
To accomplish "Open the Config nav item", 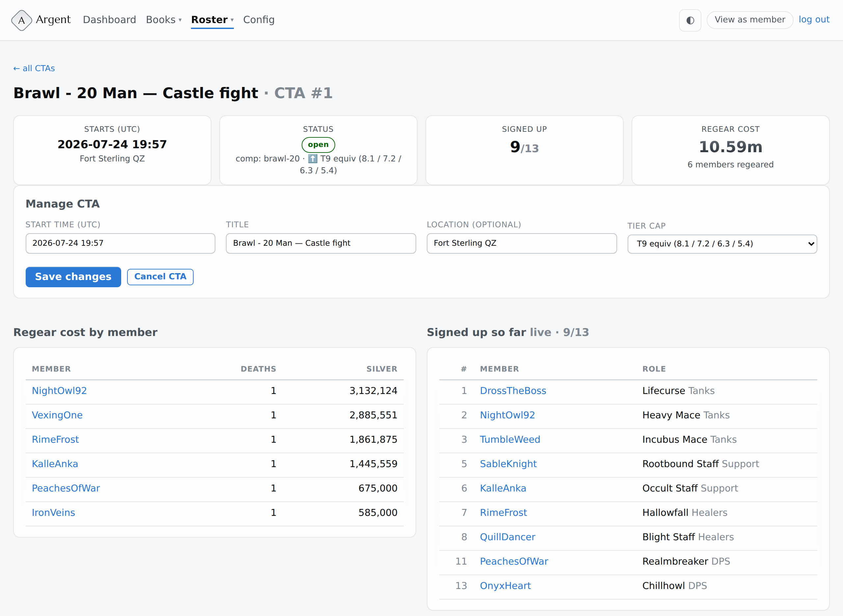I will [x=258, y=19].
